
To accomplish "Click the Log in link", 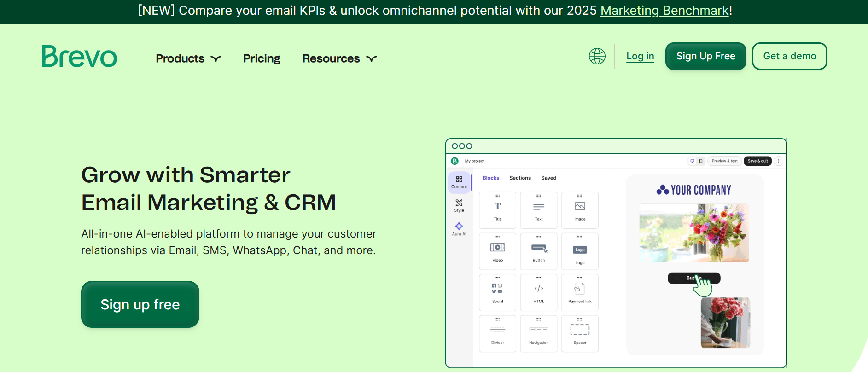I will click(640, 56).
